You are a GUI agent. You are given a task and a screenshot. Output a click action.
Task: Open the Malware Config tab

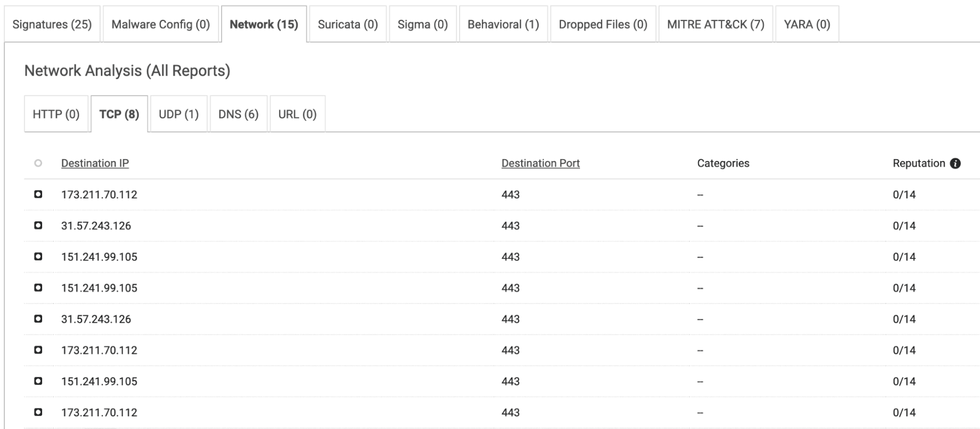tap(160, 23)
